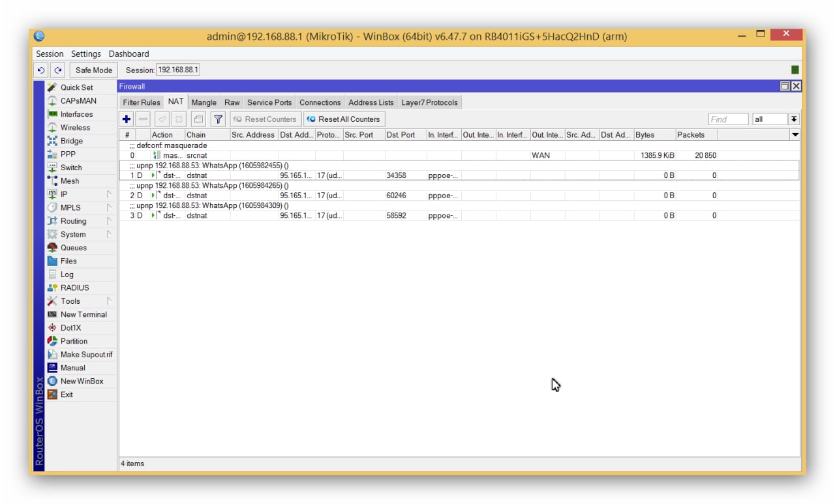Image resolution: width=835 pixels, height=504 pixels.
Task: Select masquerade srcnat rule 0
Action: (459, 156)
